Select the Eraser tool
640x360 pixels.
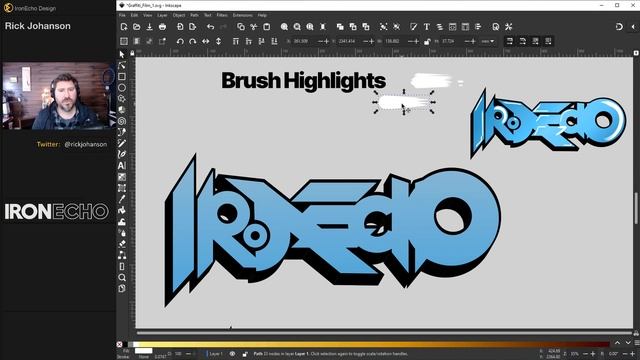pyautogui.click(x=122, y=244)
